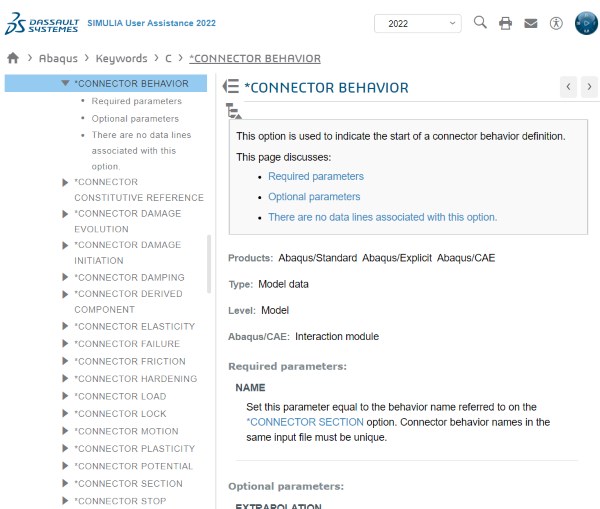Expand *CONNECTOR DERIVED COMPONENT node
Screen dimensions: 600x509
[x=65, y=294]
